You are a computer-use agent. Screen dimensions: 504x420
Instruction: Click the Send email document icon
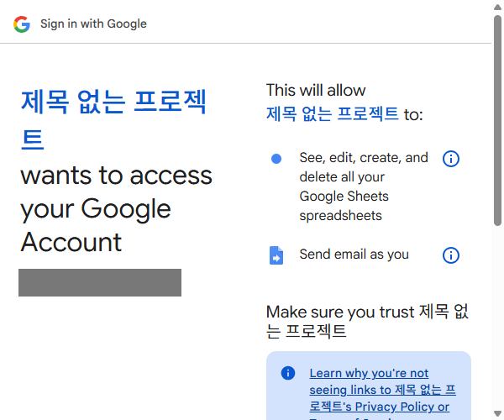[x=276, y=255]
